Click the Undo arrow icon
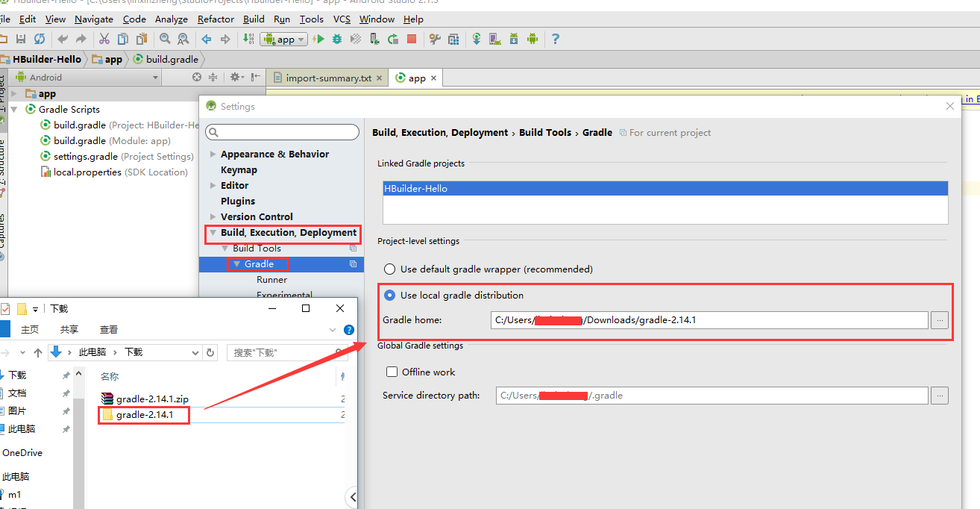The image size is (980, 509). 63,40
